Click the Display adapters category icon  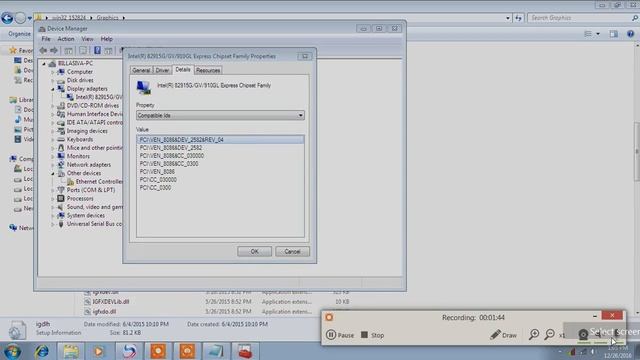click(x=61, y=89)
